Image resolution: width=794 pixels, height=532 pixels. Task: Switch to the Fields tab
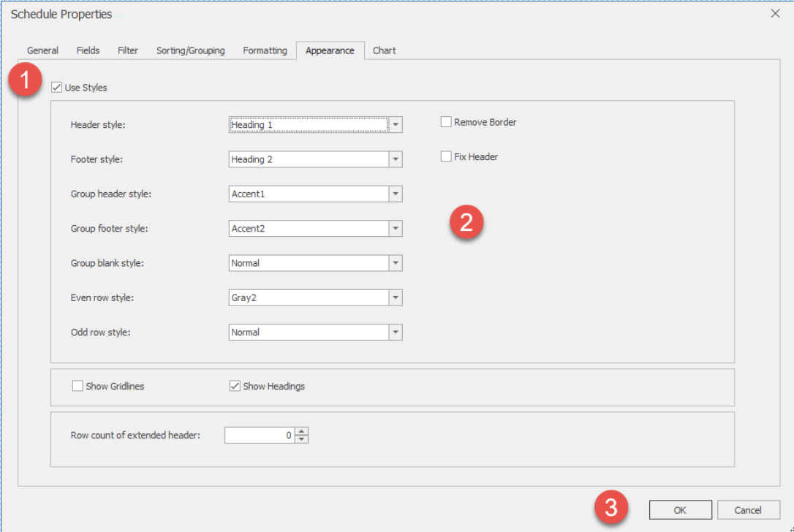tap(88, 50)
